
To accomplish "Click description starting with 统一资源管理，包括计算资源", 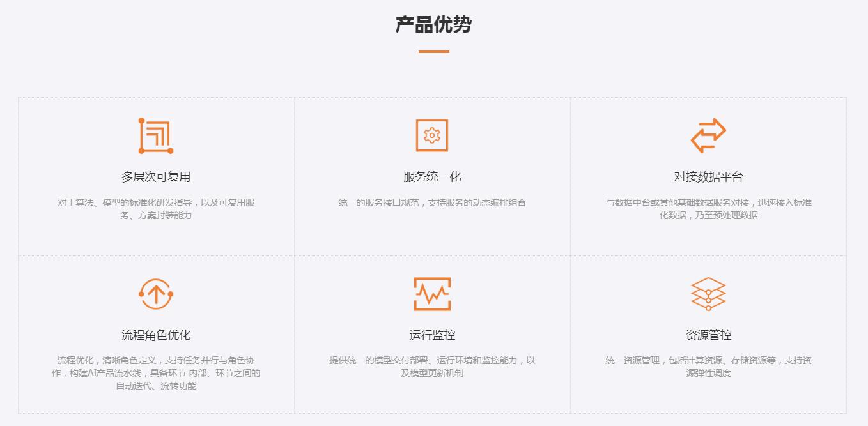I will [708, 367].
